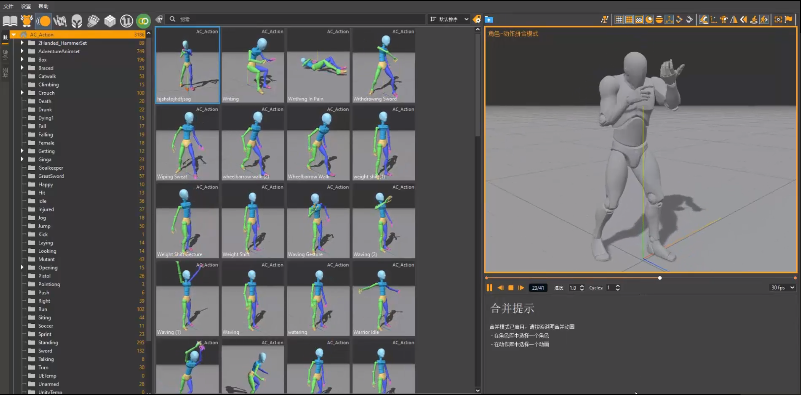Open the 设置 menu
The width and height of the screenshot is (801, 395).
[26, 6]
